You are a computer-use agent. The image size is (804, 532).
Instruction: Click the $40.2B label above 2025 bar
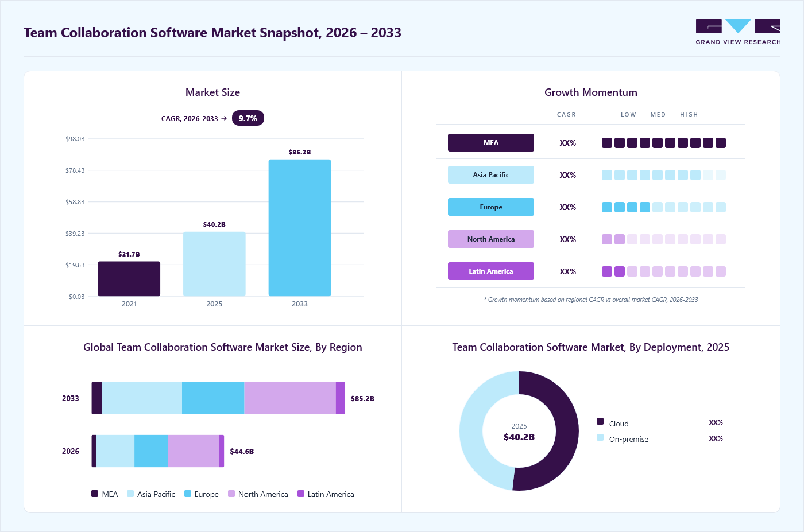(214, 224)
